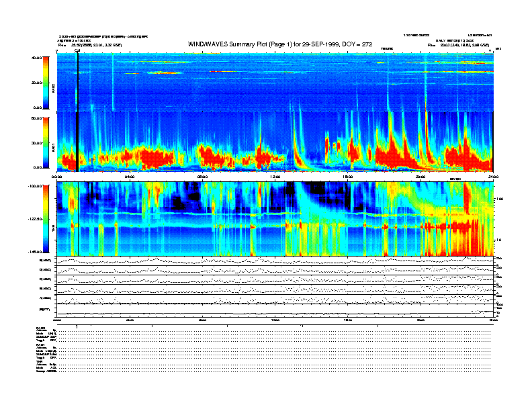
Task: Click the E(AGC) line plot row label
Action: pyautogui.click(x=46, y=261)
